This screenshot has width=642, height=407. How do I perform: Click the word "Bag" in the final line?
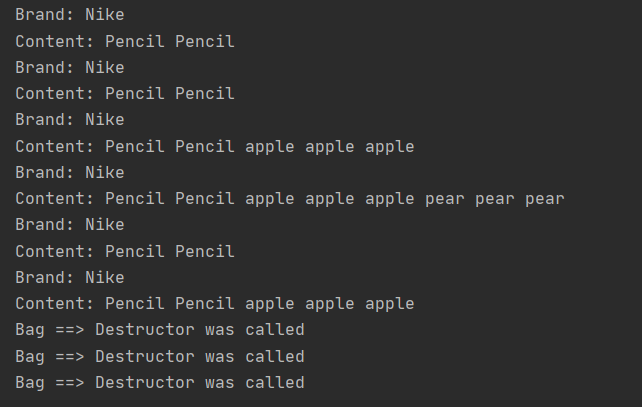[x=30, y=382]
